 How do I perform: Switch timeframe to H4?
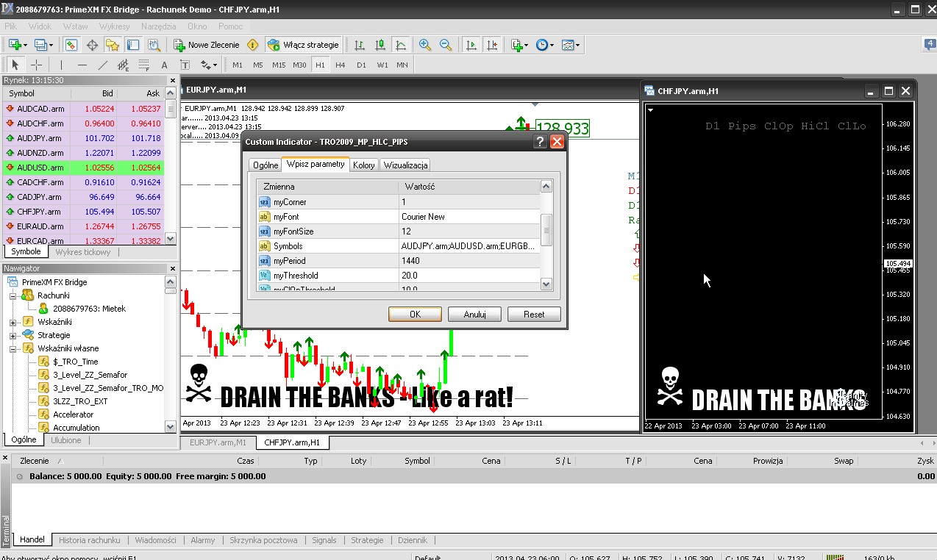tap(341, 65)
